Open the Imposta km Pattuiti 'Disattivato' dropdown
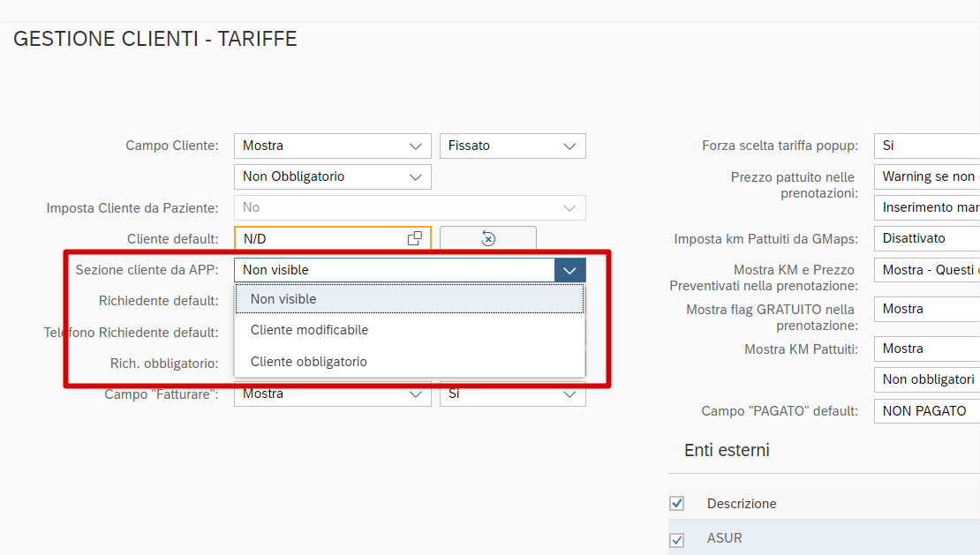The width and height of the screenshot is (980, 555). 926,238
